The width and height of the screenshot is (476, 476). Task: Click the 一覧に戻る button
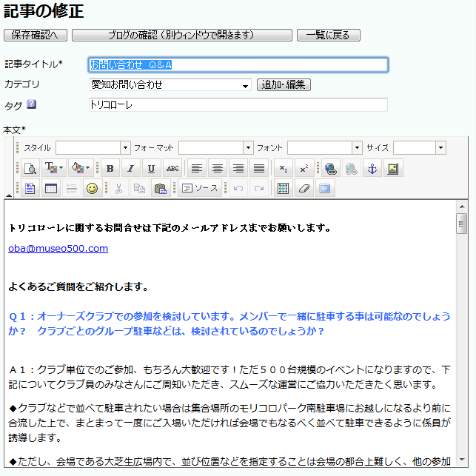[329, 36]
